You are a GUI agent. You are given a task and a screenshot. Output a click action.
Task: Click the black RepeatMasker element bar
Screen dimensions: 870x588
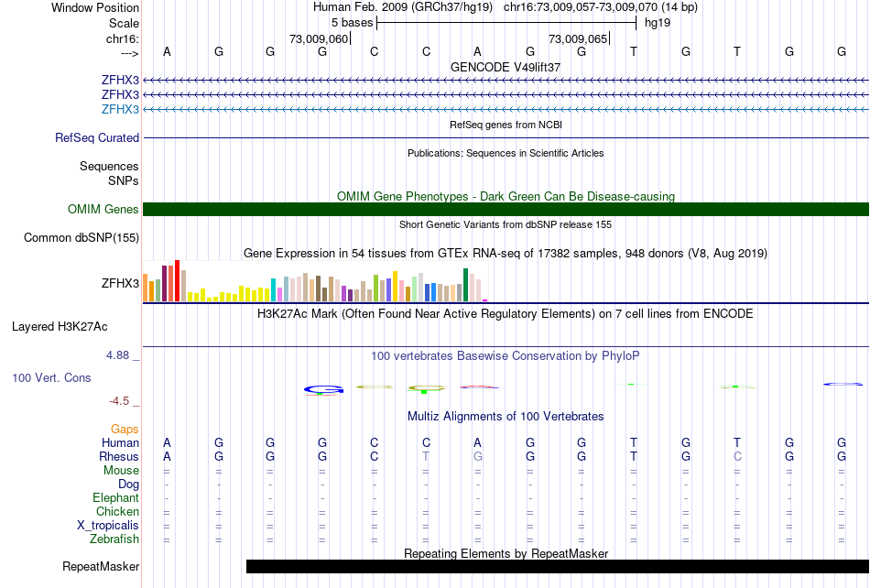pos(558,566)
